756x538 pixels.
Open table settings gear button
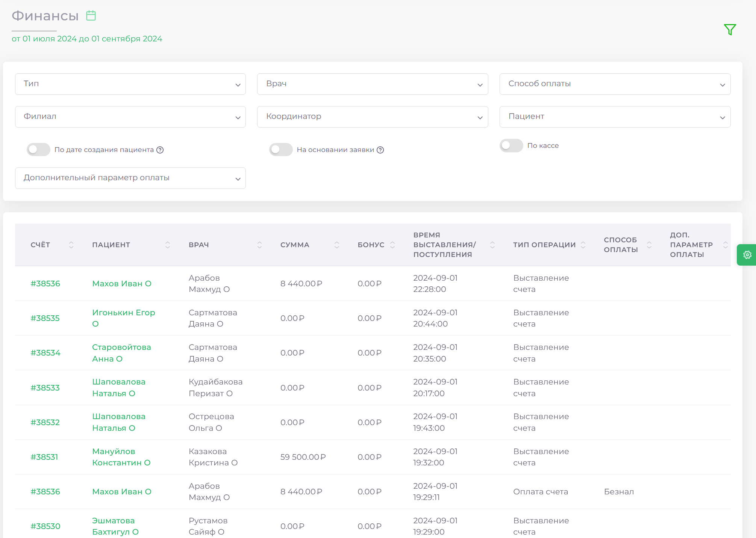[747, 255]
